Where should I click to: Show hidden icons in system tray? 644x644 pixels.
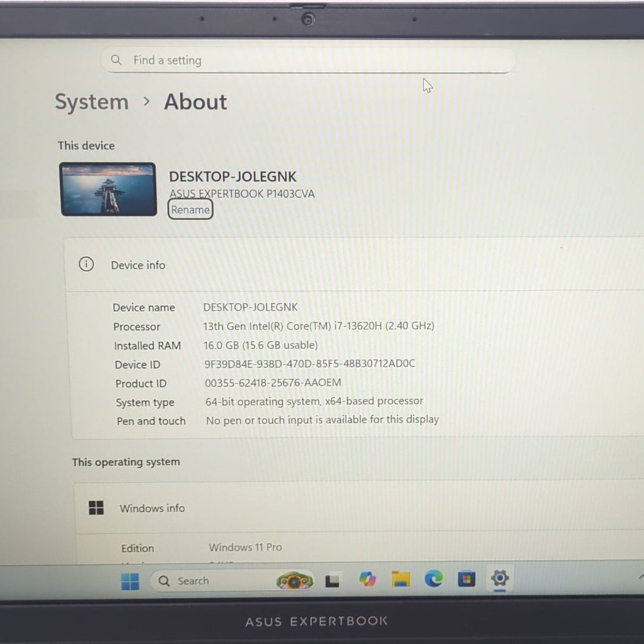(641, 577)
